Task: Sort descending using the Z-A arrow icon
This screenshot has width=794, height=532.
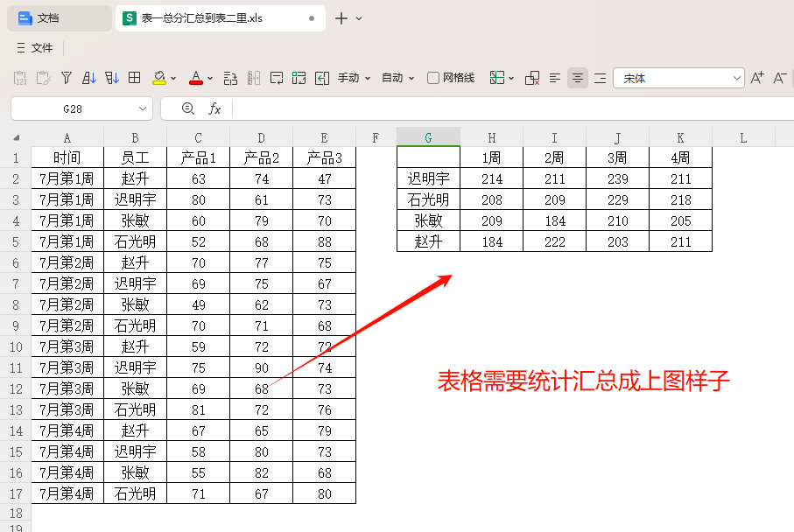Action: pos(112,78)
